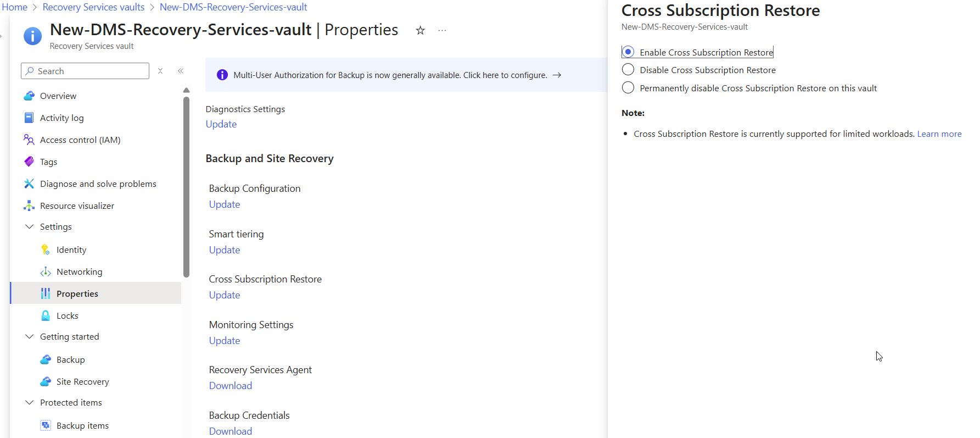Viewport: 980px width, 438px height.
Task: Download the Recovery Services Agent
Action: coord(231,386)
